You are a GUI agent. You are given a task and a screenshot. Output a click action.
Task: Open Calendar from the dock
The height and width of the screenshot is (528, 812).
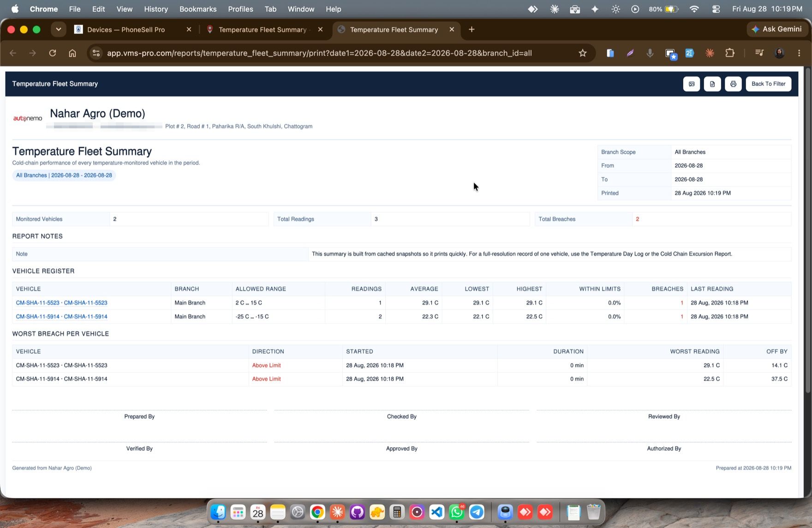[258, 512]
